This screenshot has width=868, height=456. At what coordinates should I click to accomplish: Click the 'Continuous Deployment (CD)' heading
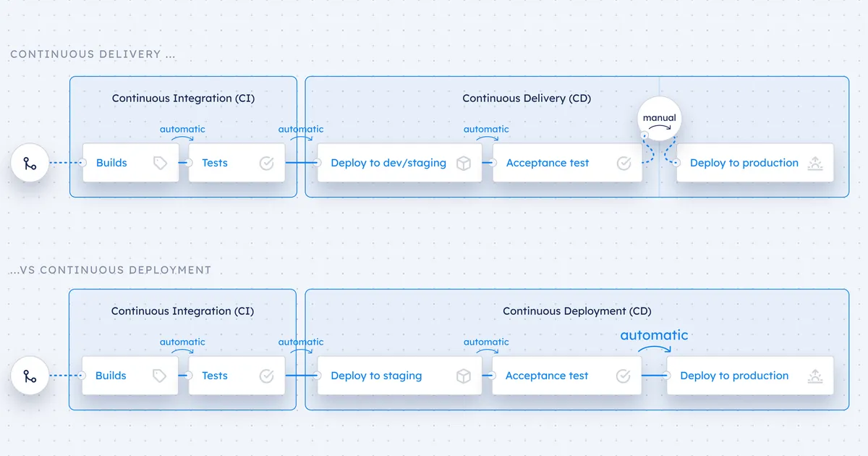point(577,311)
